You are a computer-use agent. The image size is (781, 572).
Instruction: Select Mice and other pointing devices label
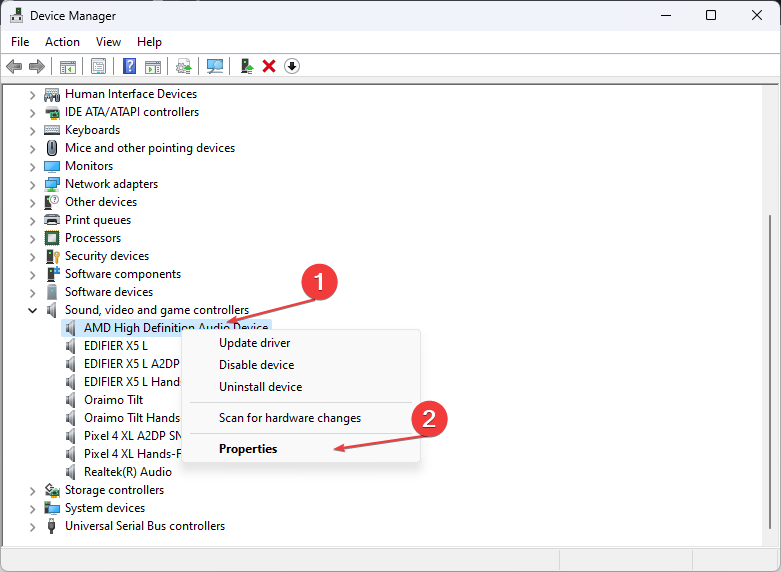(x=149, y=148)
